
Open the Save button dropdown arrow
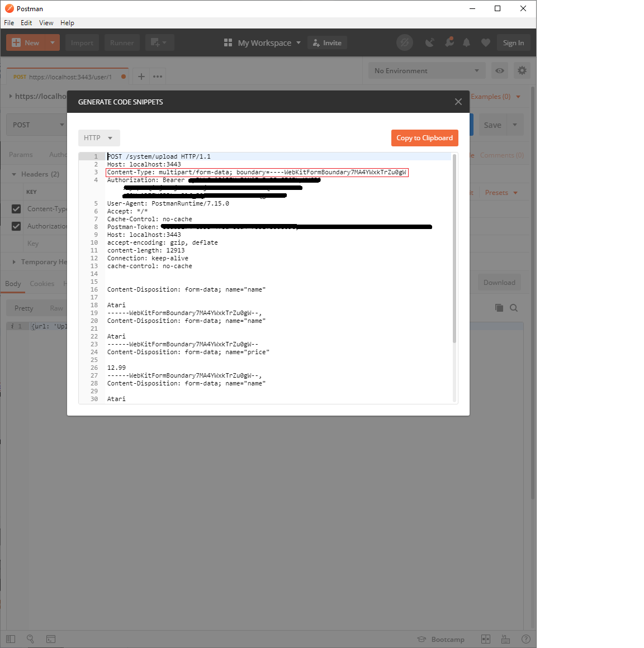pyautogui.click(x=515, y=124)
